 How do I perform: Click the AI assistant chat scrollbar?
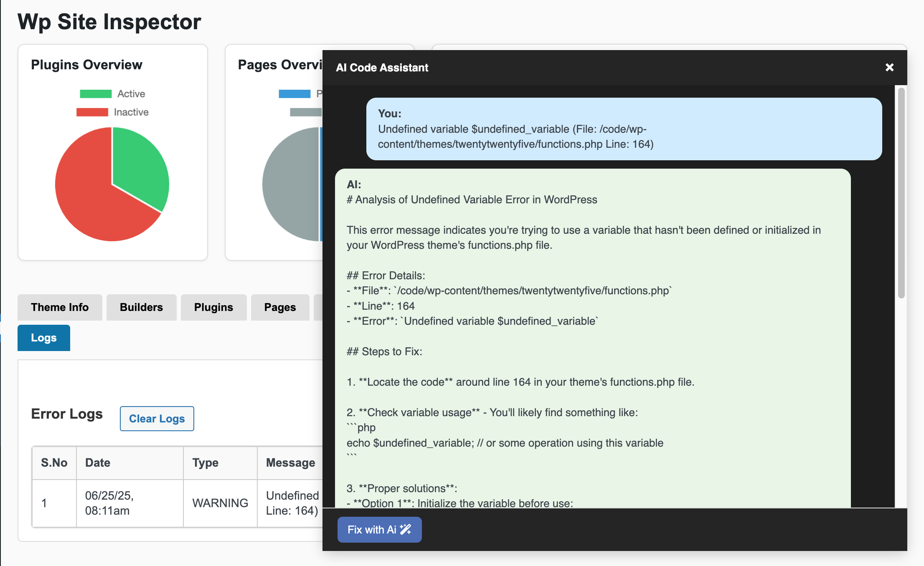[x=901, y=193]
